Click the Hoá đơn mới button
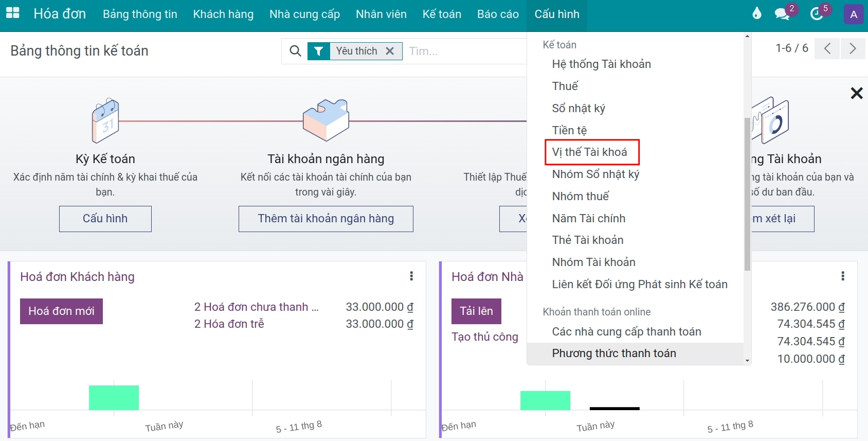This screenshot has height=441, width=868. [61, 311]
